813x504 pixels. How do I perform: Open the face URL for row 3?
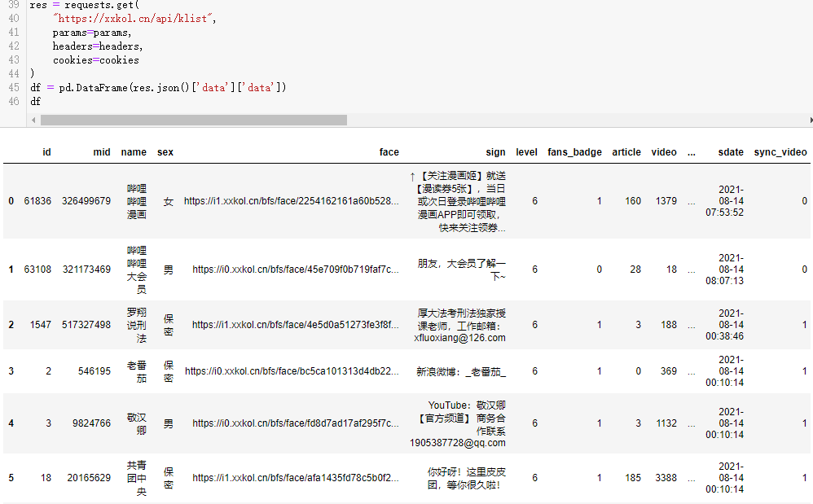(x=292, y=371)
